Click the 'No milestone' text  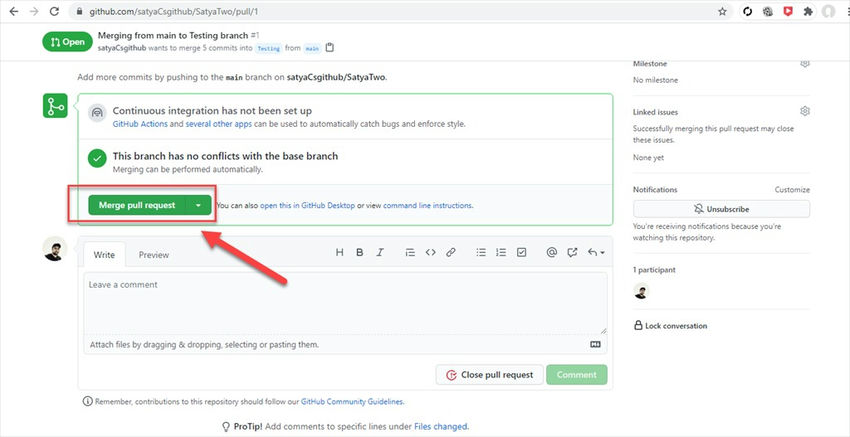[655, 80]
